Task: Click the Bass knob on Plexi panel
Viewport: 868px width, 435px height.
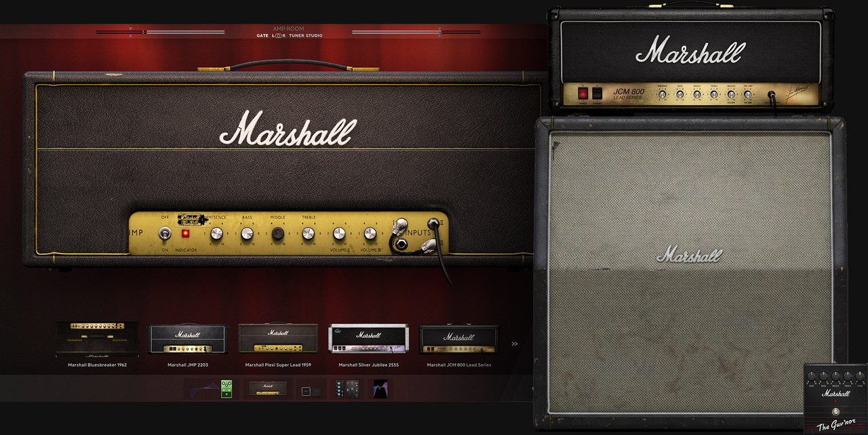Action: [247, 234]
